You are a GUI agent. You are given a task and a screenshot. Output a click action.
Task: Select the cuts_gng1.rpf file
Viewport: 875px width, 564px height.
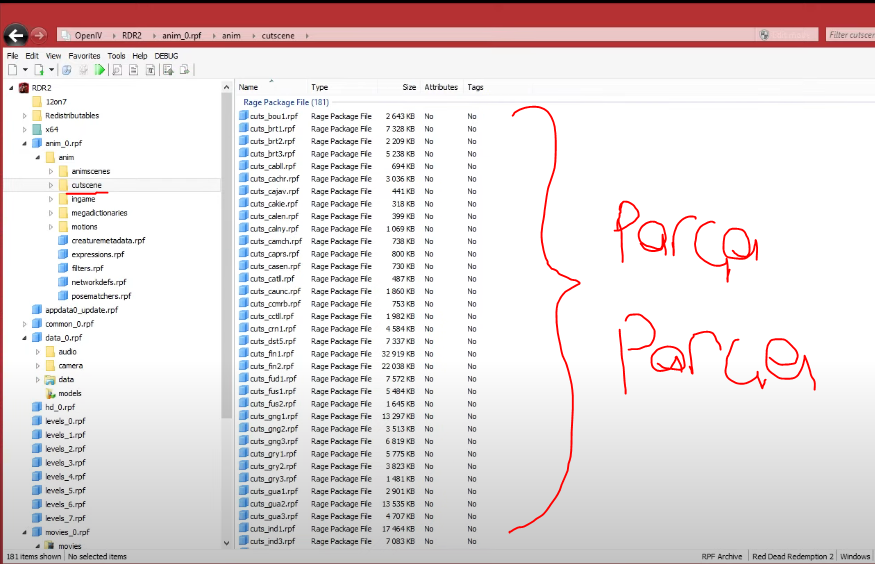point(274,416)
